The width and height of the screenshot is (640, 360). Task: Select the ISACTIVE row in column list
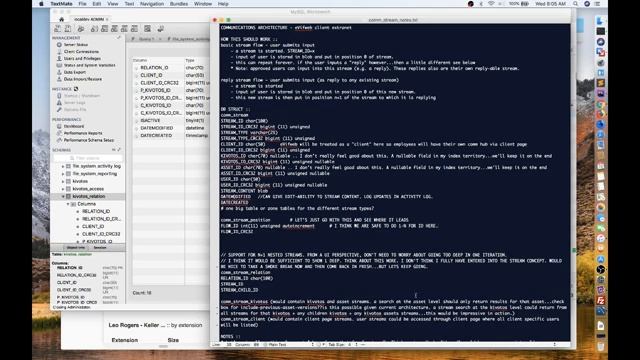(x=171, y=120)
